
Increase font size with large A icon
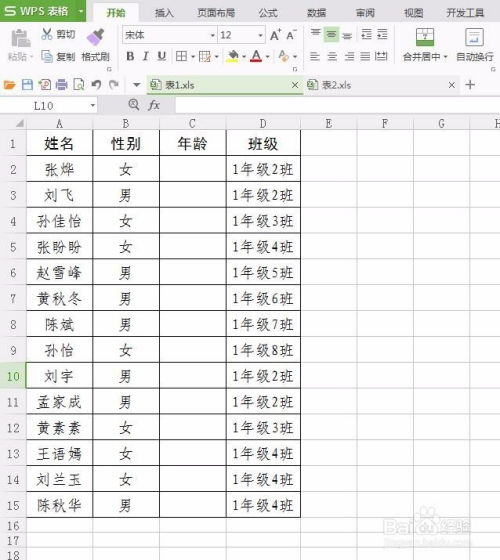(275, 35)
